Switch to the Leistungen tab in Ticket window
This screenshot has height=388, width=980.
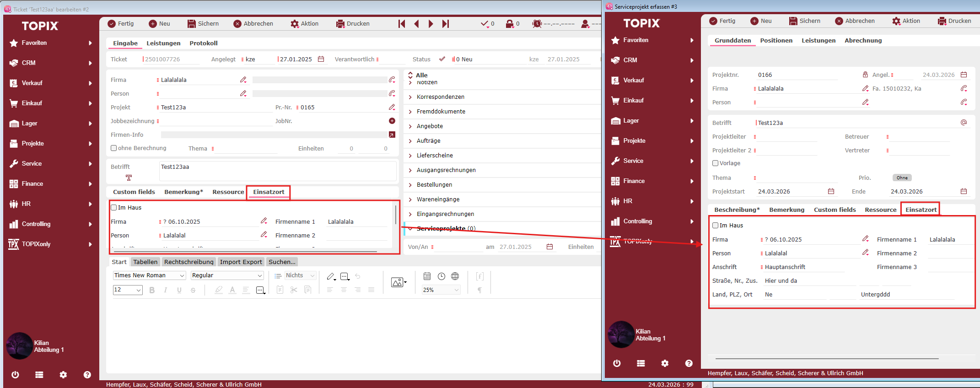coord(163,43)
